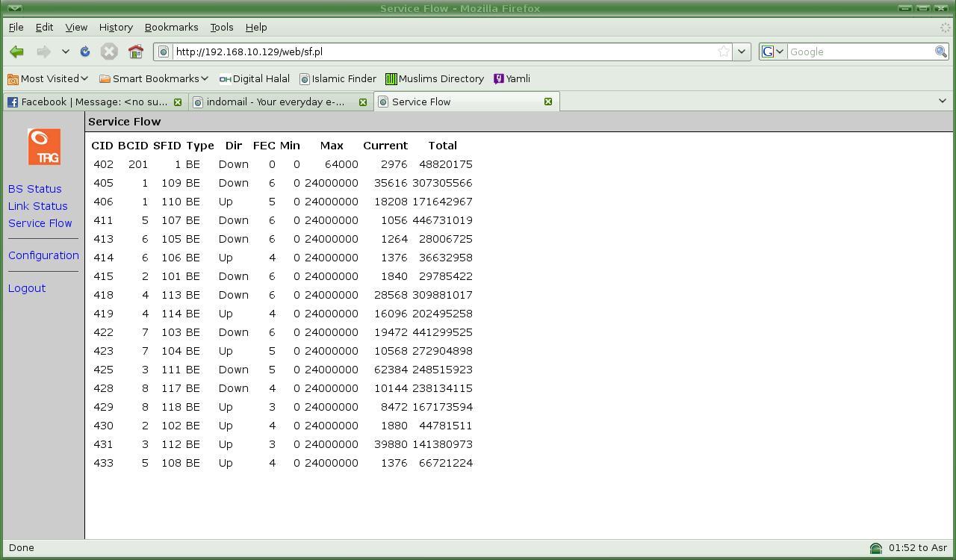Screen dimensions: 956x560
Task: Click the Logout link
Action: (27, 288)
